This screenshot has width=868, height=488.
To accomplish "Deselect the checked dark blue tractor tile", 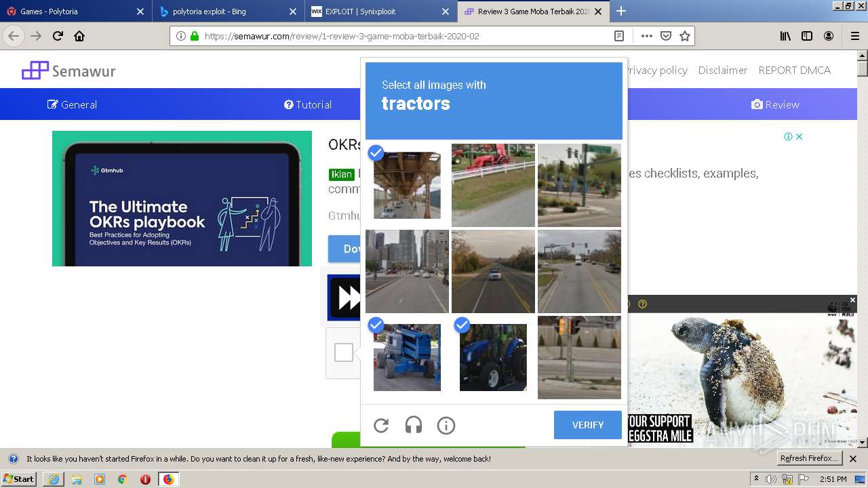I will [x=493, y=357].
